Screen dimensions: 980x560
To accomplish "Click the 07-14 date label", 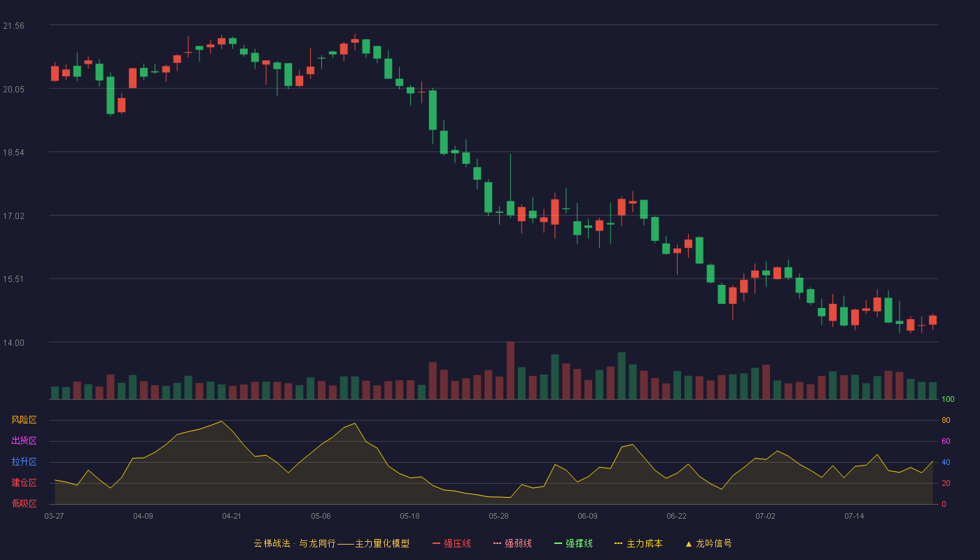I will [854, 516].
